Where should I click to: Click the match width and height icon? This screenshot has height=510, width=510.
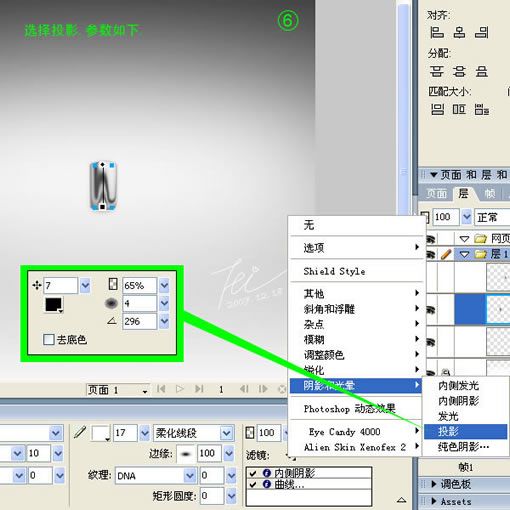tap(482, 109)
